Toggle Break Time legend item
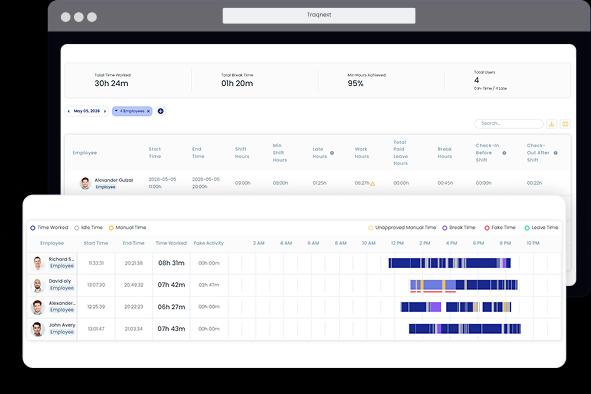Screen dimensions: 591x394 pyautogui.click(x=459, y=228)
